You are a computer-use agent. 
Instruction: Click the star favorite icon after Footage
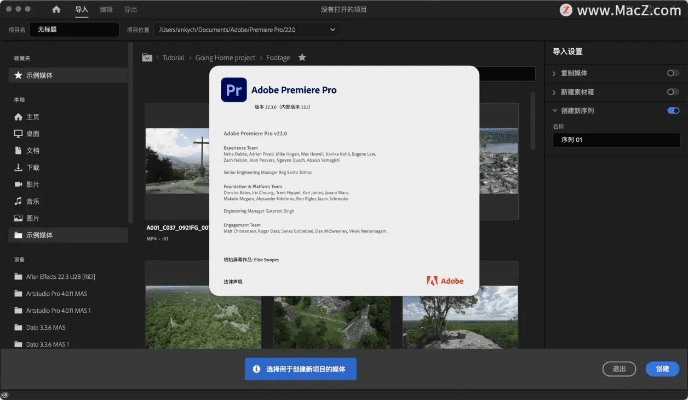click(302, 58)
